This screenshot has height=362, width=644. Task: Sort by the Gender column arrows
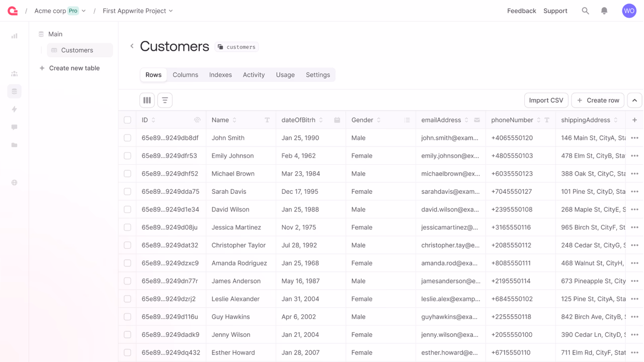tap(379, 120)
